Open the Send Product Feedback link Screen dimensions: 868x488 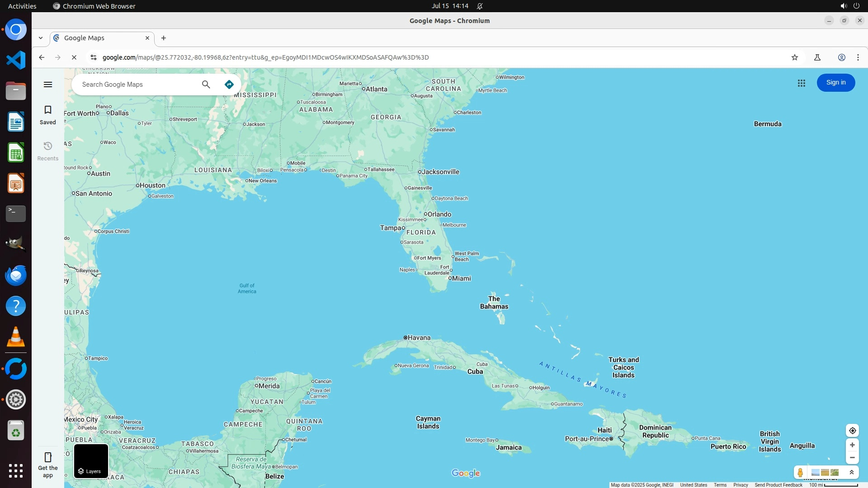tap(778, 485)
